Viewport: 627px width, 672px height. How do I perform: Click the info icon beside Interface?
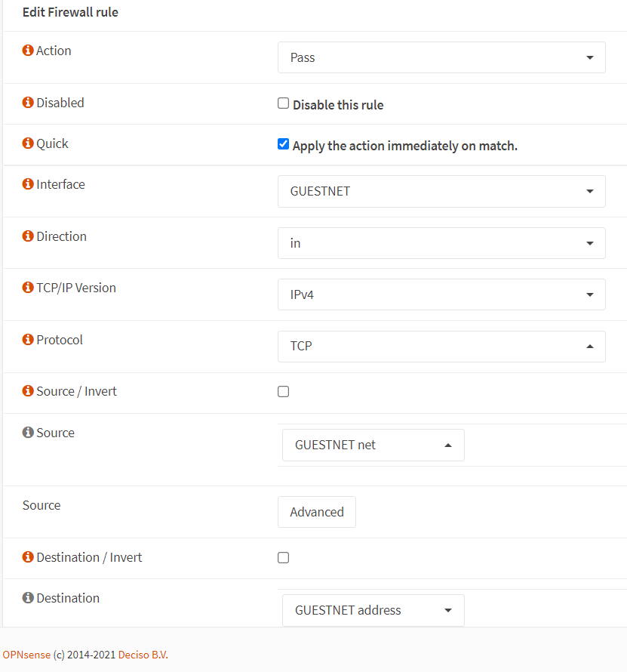coord(28,184)
